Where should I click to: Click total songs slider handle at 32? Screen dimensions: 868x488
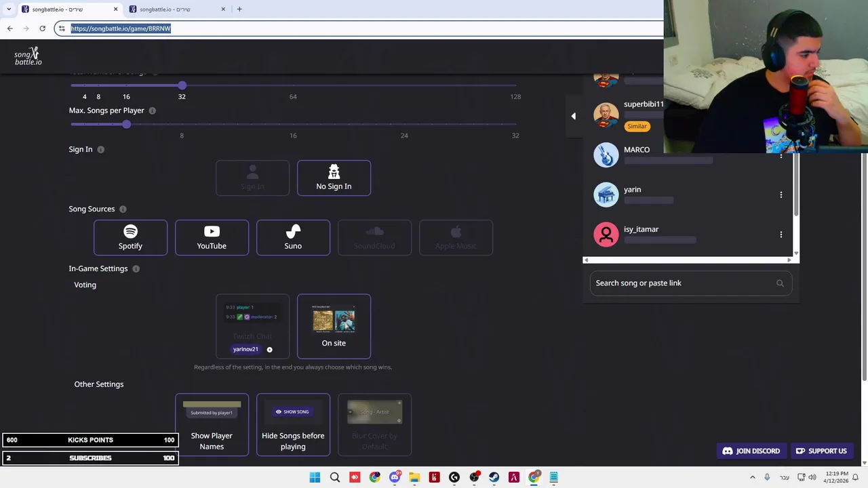click(182, 85)
